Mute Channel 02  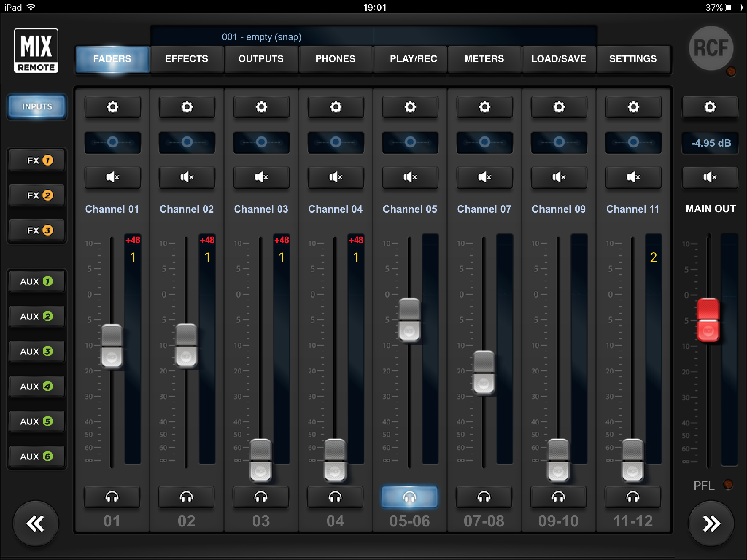[187, 177]
